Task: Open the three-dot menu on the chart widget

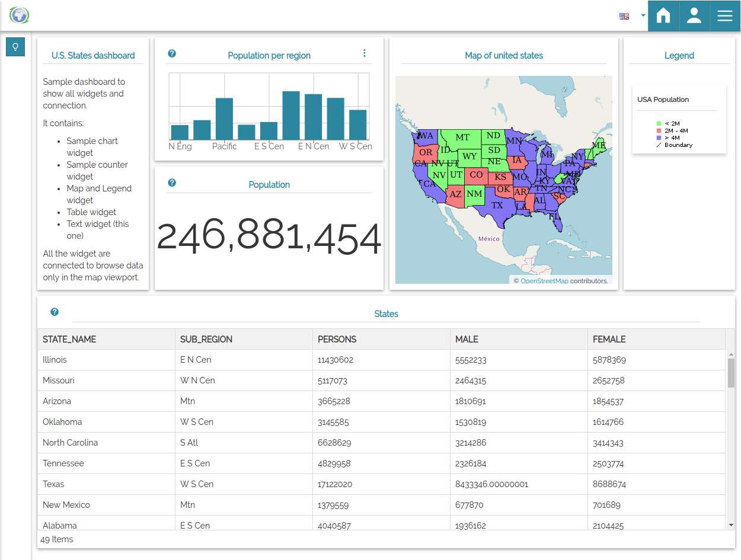Action: [365, 53]
